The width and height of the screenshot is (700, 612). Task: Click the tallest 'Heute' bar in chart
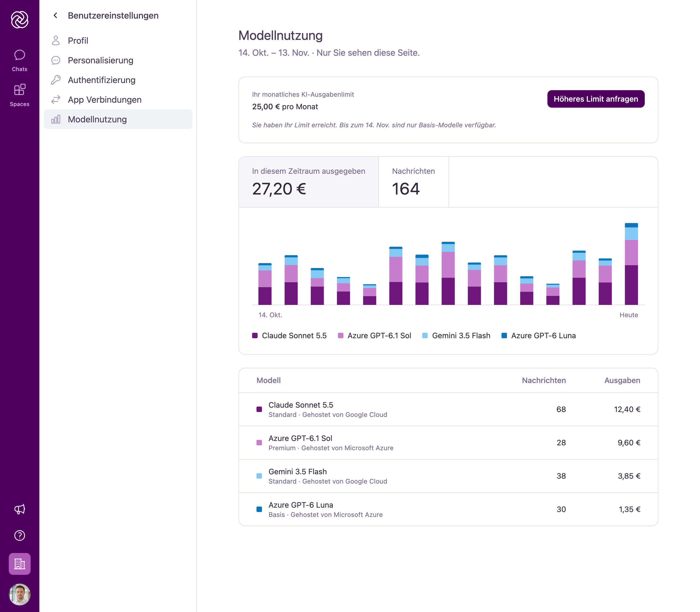[631, 264]
